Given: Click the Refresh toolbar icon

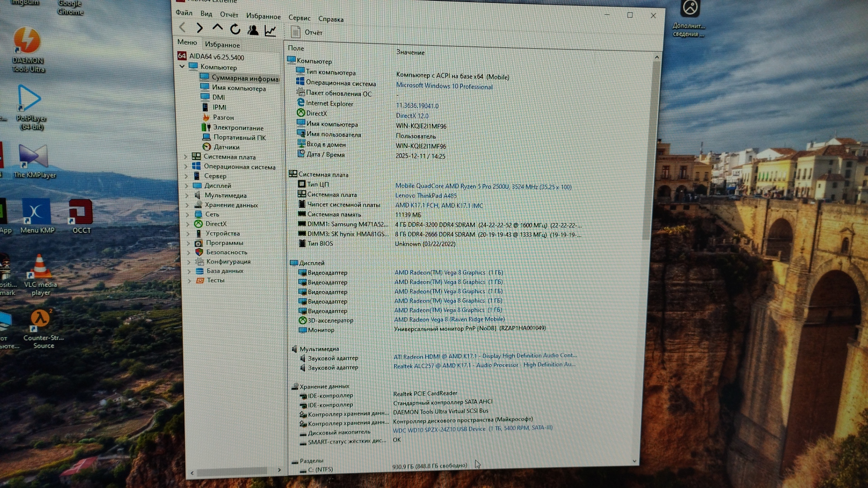Looking at the screenshot, I should (235, 29).
